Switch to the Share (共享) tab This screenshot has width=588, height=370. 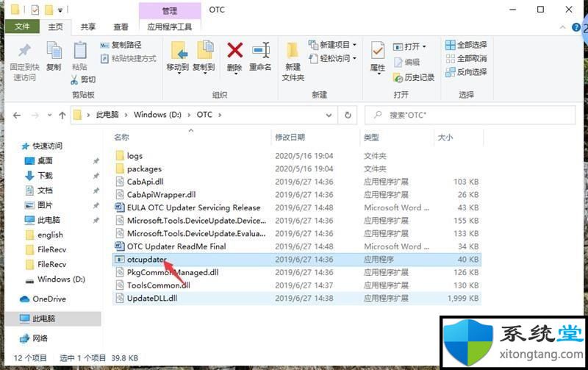pos(88,27)
